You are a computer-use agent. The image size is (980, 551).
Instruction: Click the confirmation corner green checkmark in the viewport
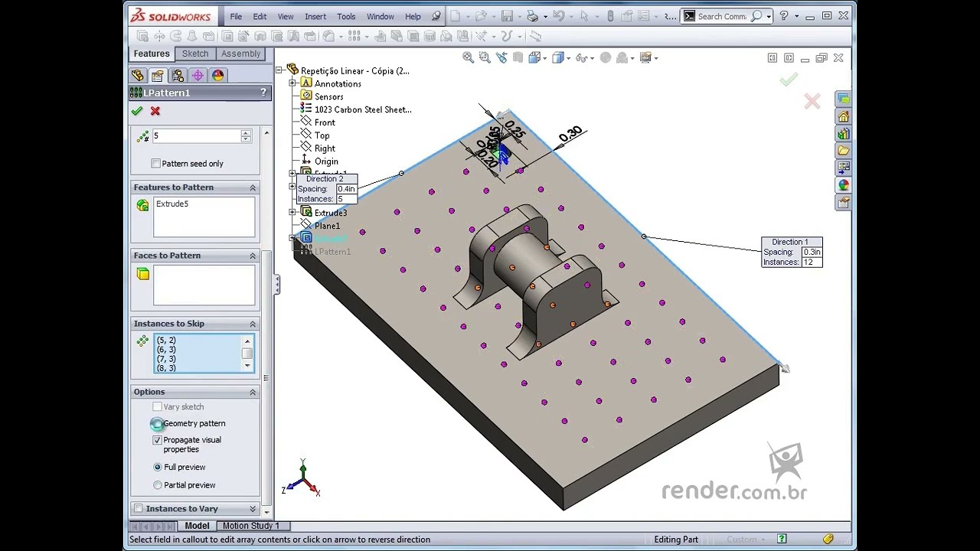pyautogui.click(x=789, y=79)
